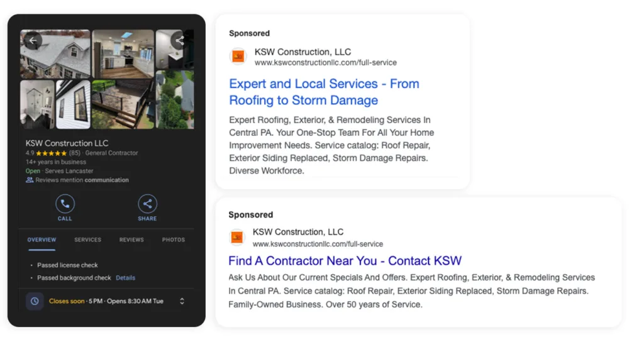The height and width of the screenshot is (342, 644).
Task: Tap the share icon over the photo gallery
Action: (179, 40)
